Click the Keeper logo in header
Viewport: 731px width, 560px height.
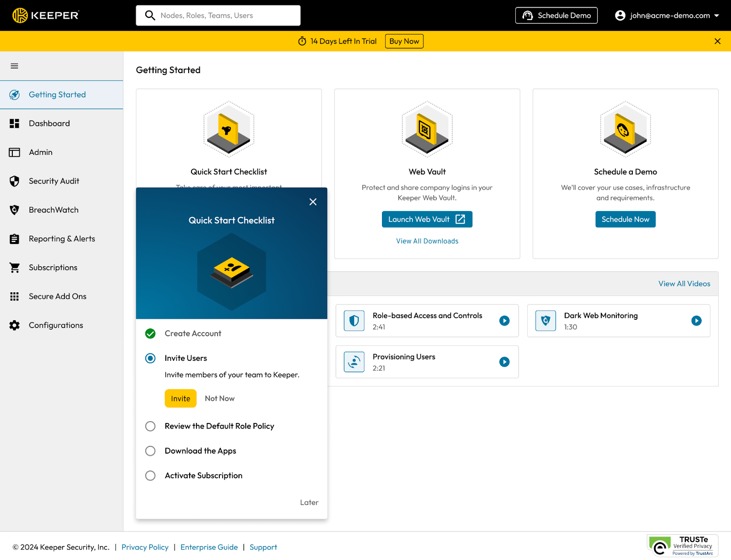click(x=46, y=16)
